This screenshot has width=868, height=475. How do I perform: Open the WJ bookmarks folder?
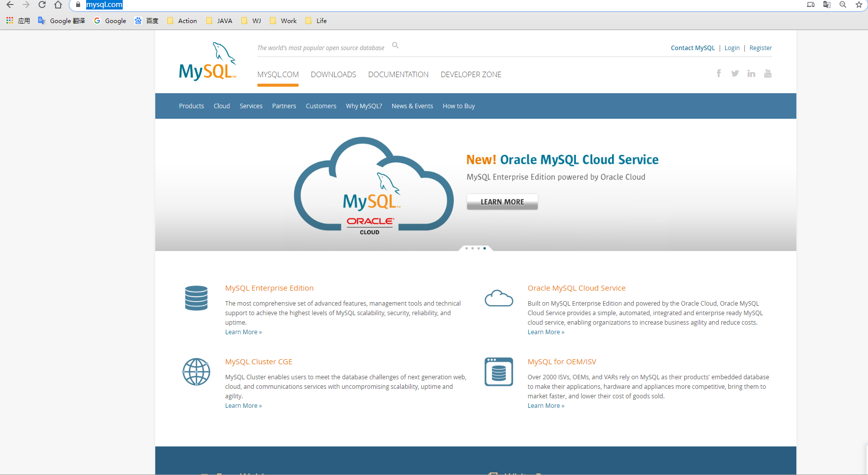coord(251,21)
